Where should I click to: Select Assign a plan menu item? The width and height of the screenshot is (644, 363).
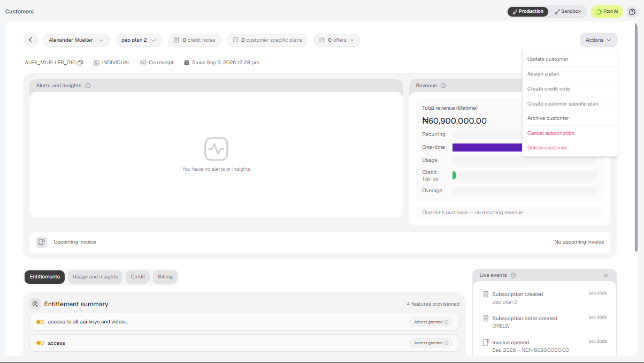tap(570, 74)
